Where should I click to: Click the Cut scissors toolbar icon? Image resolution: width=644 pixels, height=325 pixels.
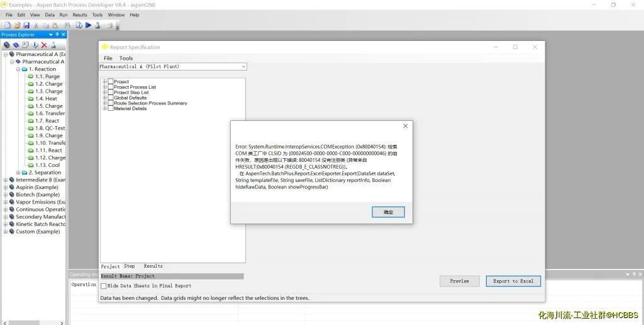36,25
